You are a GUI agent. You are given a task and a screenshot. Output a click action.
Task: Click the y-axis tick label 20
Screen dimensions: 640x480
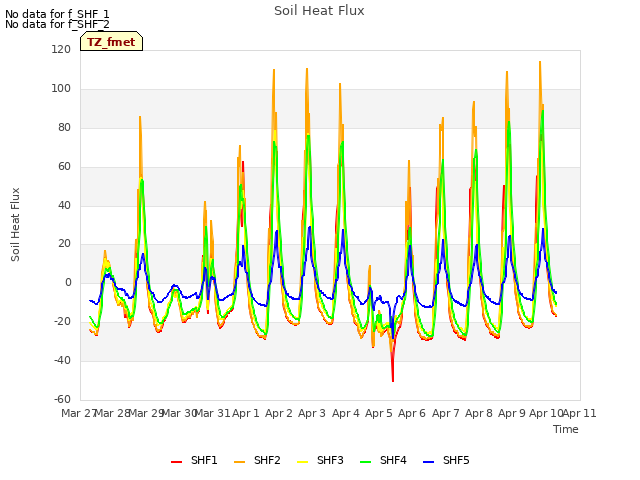click(64, 244)
